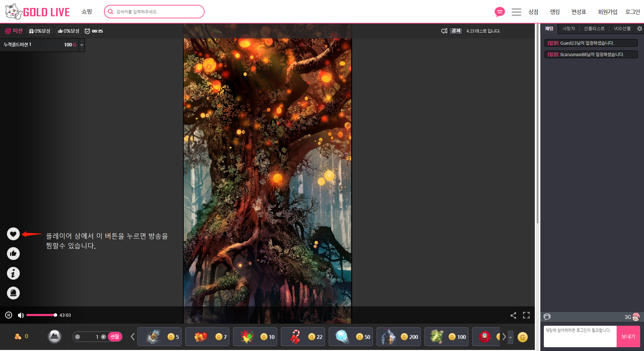Click the forest tree video area

[268, 173]
